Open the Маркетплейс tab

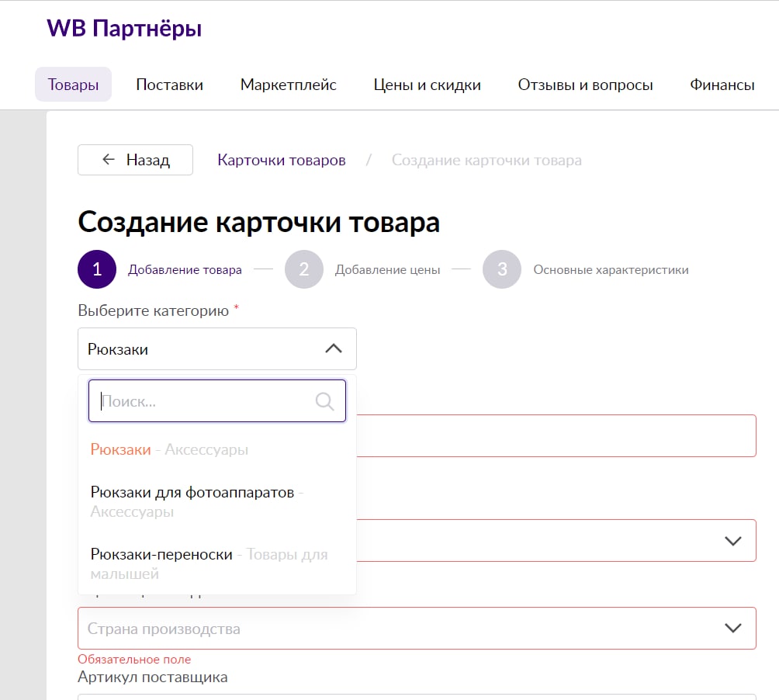(288, 85)
